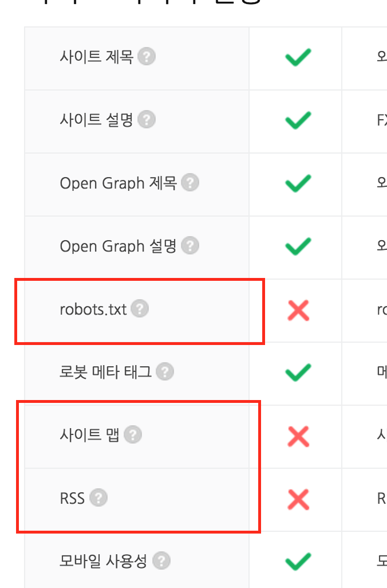The height and width of the screenshot is (588, 387).
Task: Select the 사이트 맵 row label
Action: [89, 435]
